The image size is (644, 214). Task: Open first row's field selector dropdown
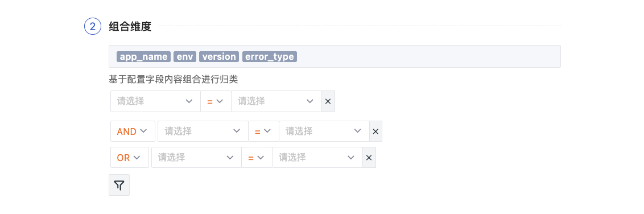(155, 101)
